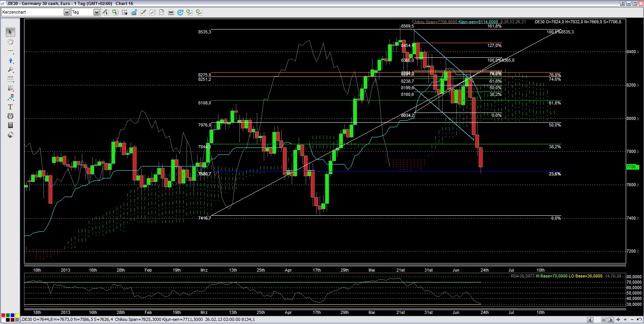Click the add indicator bar chart icon
The width and height of the screenshot is (644, 324).
coord(133,12)
